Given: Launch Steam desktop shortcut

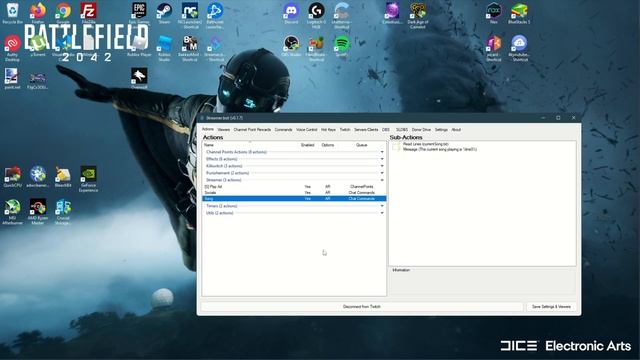Looking at the screenshot, I should tap(164, 13).
